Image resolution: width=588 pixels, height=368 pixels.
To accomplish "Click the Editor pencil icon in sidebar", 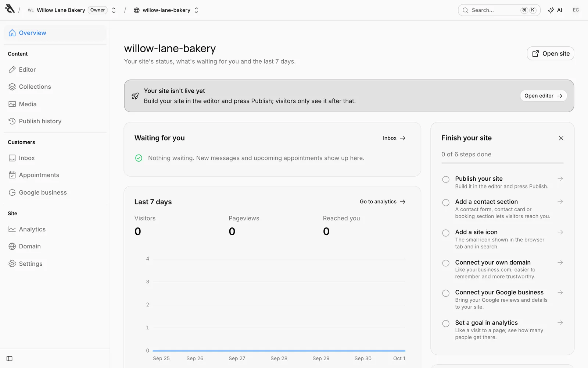I will [x=12, y=70].
